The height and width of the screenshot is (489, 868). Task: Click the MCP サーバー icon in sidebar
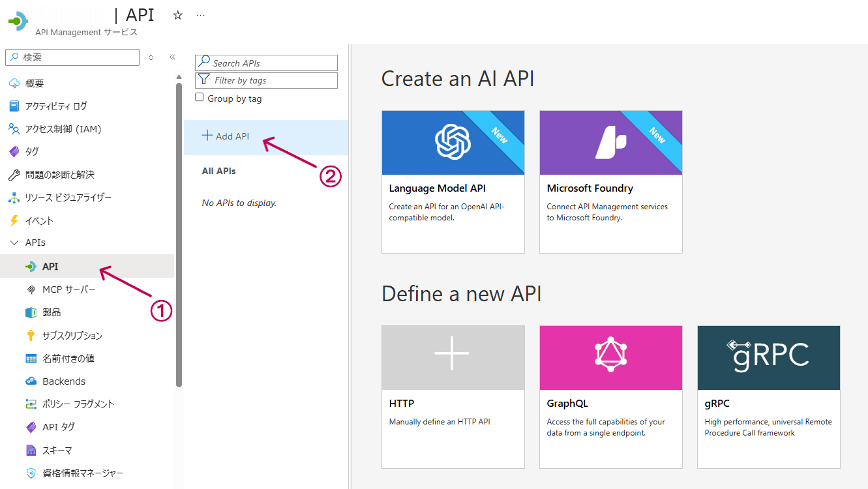31,289
